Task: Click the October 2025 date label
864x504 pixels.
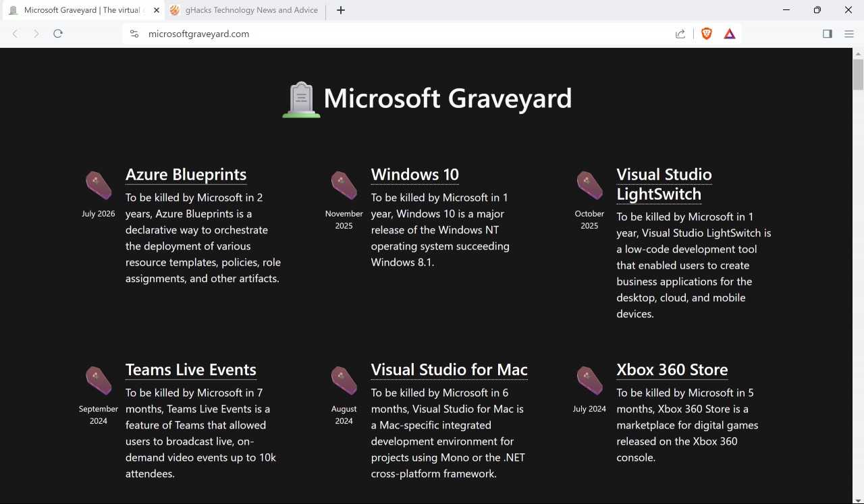Action: pos(589,220)
